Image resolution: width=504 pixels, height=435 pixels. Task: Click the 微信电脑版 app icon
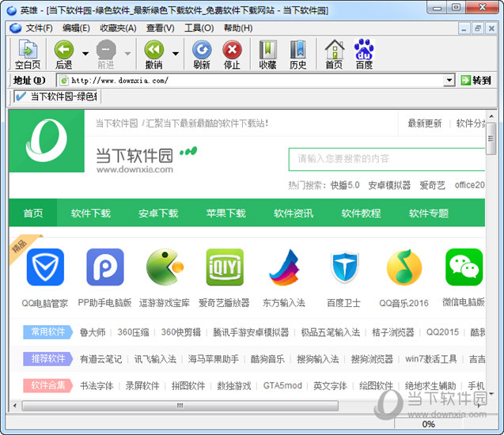point(464,267)
